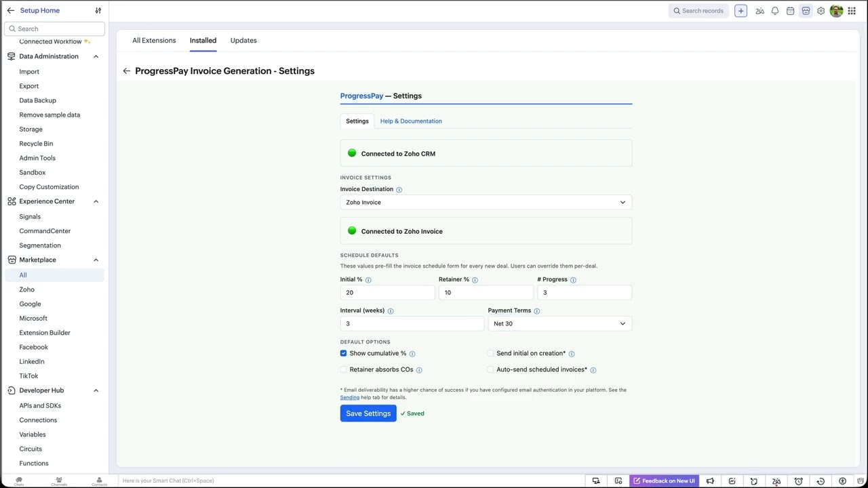Click the Interval (weeks) input field

coord(412,323)
